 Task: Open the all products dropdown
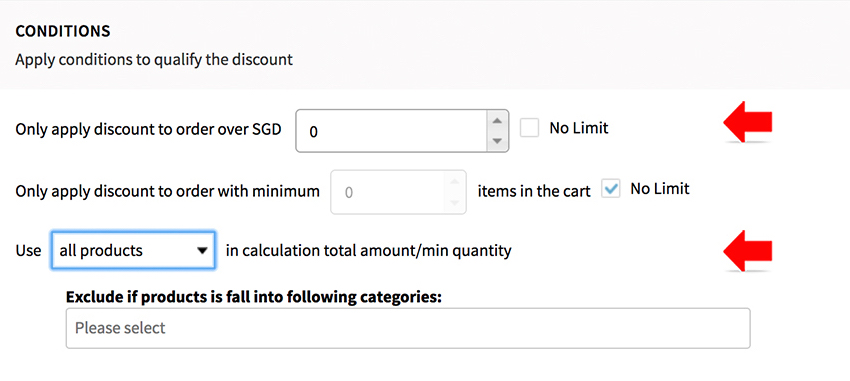pos(133,250)
